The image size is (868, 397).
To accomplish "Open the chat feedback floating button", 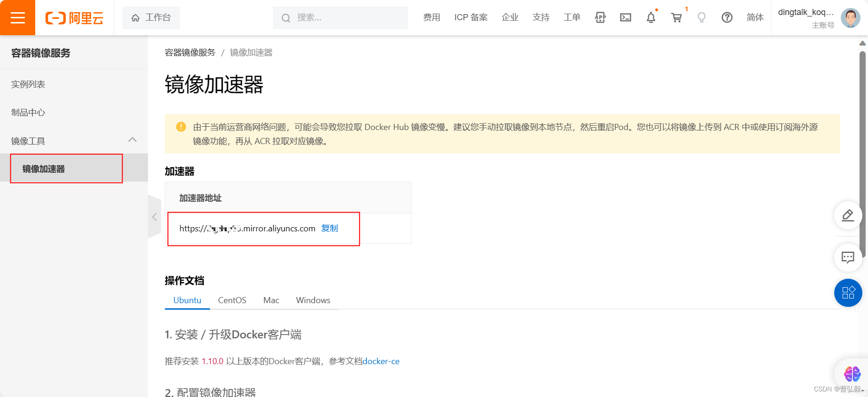I will (x=848, y=257).
